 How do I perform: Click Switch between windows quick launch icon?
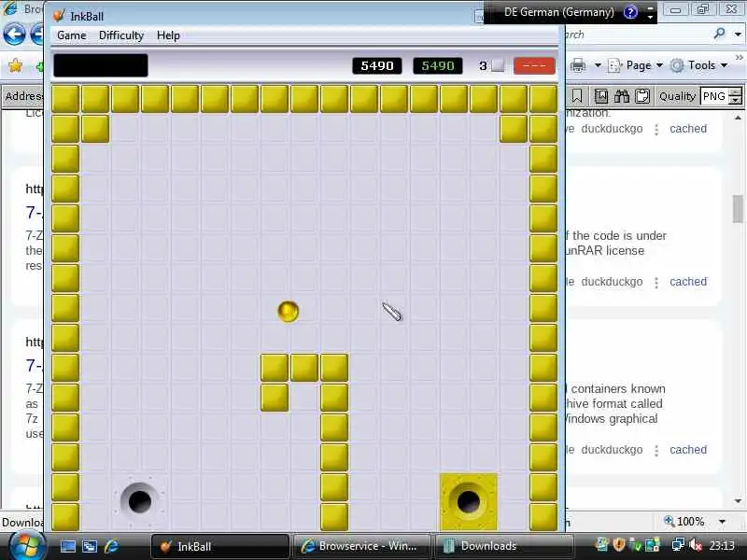90,546
